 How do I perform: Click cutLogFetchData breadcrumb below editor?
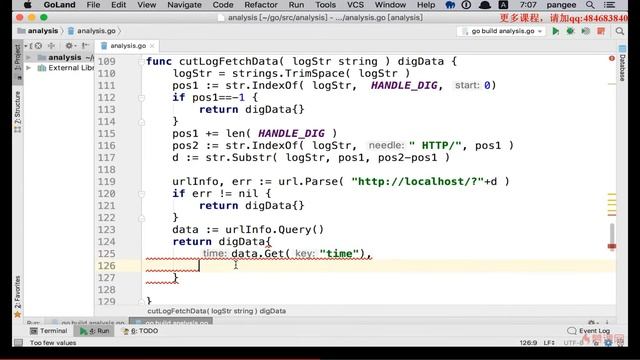pos(217,311)
